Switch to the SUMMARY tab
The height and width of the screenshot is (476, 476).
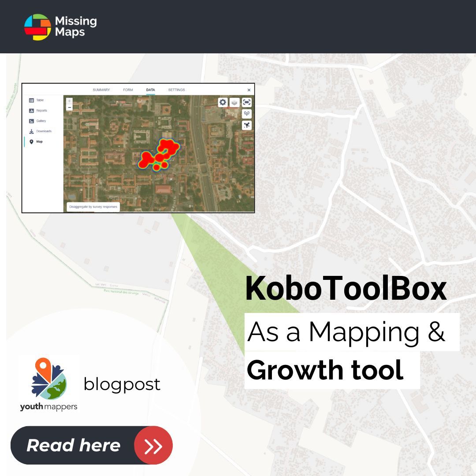pyautogui.click(x=101, y=90)
